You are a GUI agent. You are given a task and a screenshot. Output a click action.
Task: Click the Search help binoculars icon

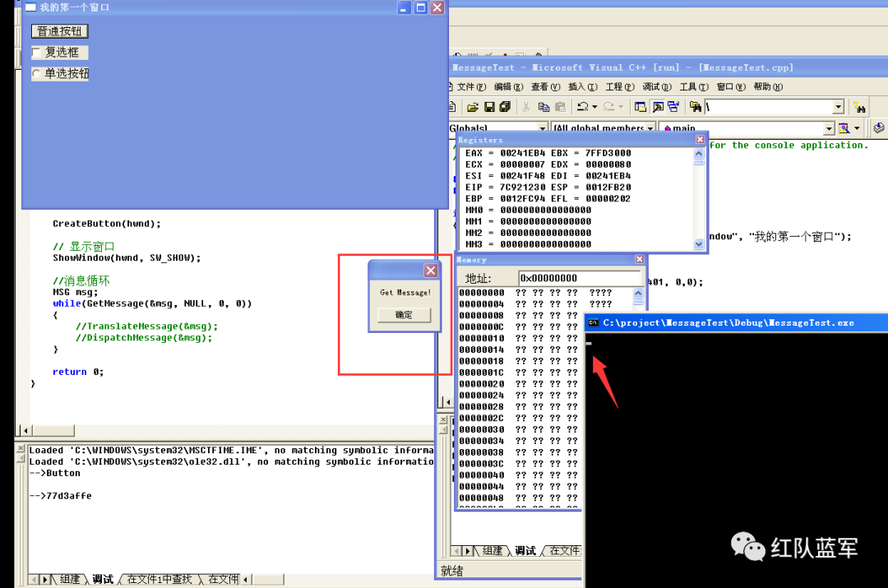[860, 107]
